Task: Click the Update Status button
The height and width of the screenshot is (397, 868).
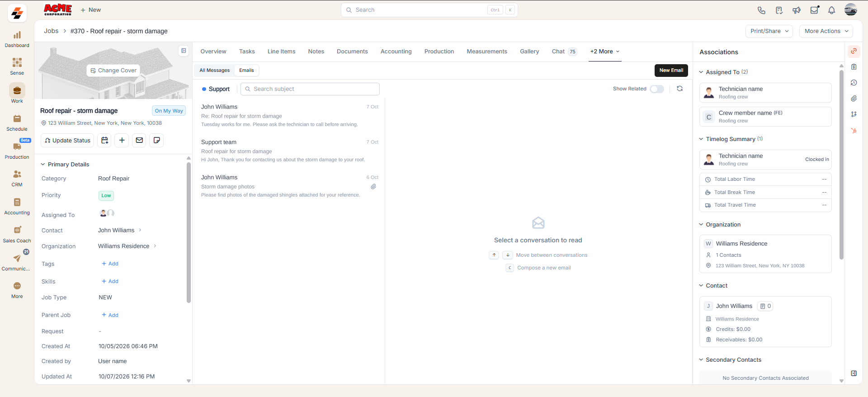Action: [x=67, y=141]
